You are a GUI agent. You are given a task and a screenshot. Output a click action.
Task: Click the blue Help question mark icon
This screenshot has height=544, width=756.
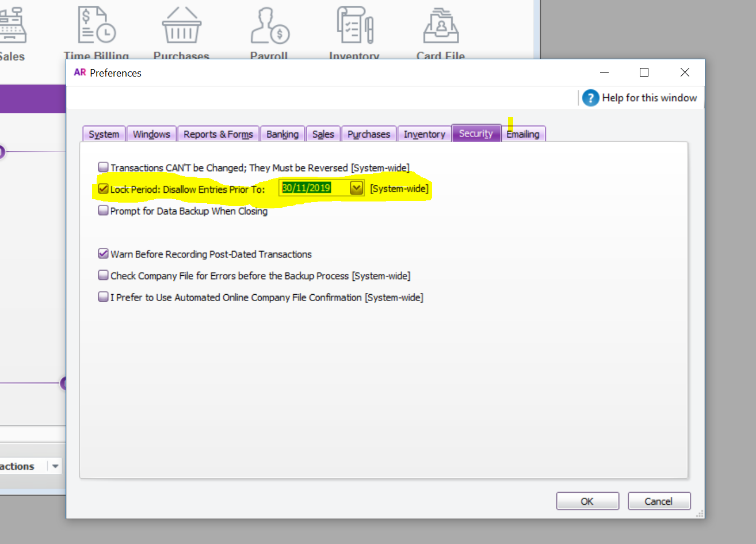pyautogui.click(x=590, y=98)
